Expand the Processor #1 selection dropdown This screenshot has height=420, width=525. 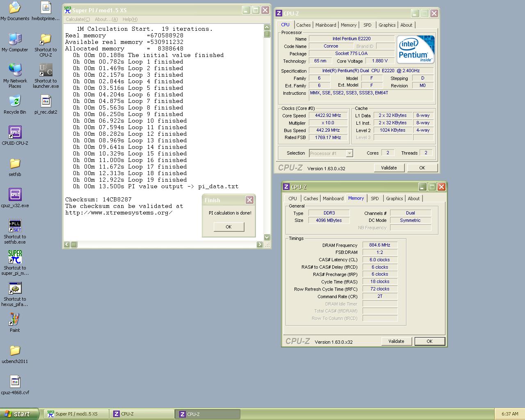[x=349, y=153]
